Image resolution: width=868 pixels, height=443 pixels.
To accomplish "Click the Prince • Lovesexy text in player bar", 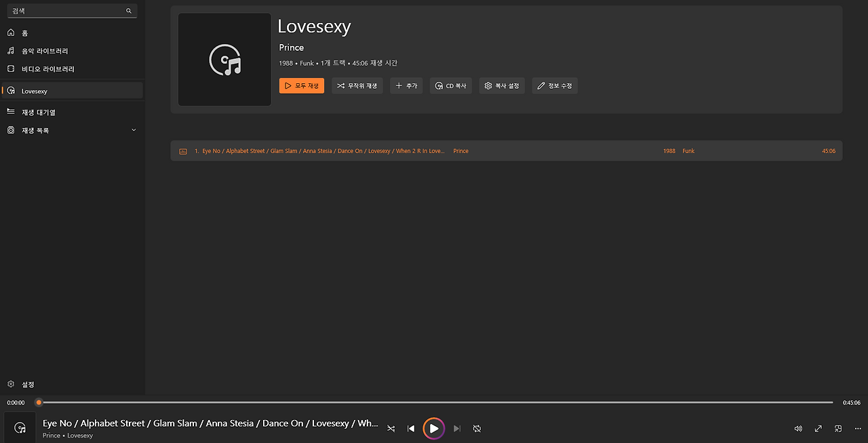I will [68, 436].
